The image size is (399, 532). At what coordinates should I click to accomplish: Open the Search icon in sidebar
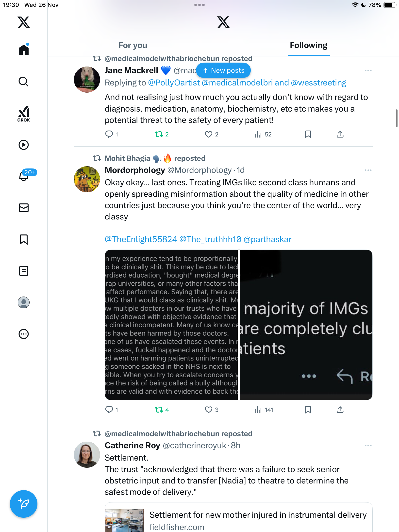(24, 82)
